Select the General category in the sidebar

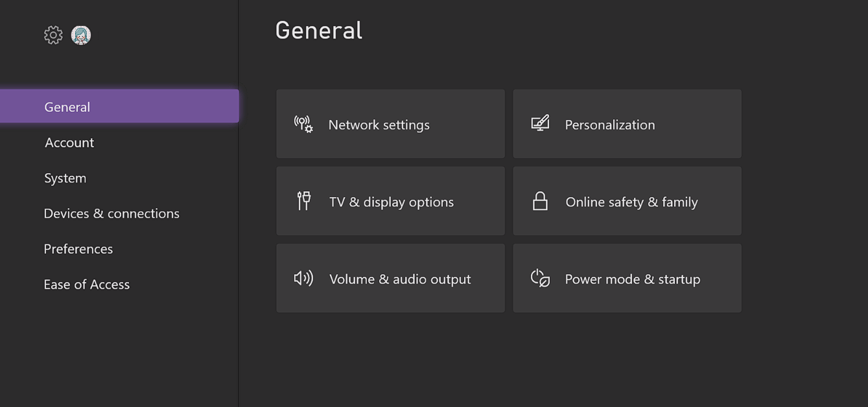(67, 107)
